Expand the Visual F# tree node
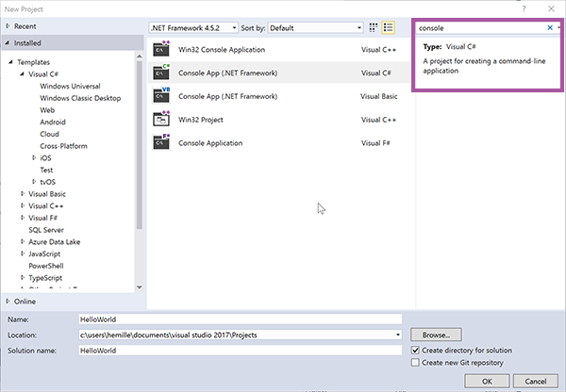This screenshot has width=566, height=392. (x=23, y=218)
